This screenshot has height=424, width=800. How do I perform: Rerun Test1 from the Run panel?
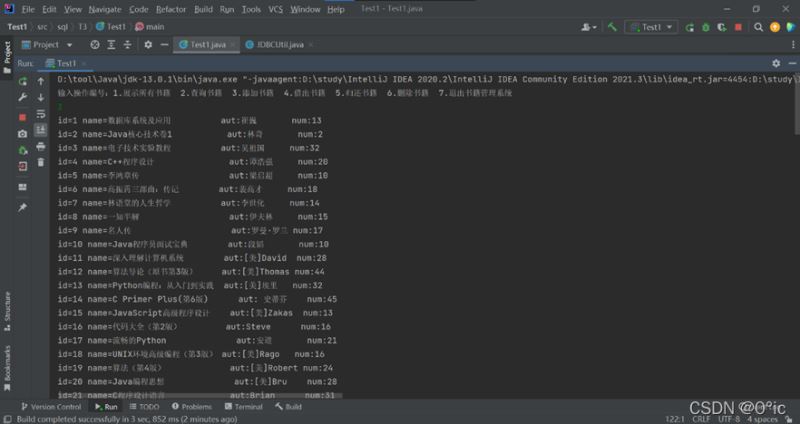coord(22,81)
